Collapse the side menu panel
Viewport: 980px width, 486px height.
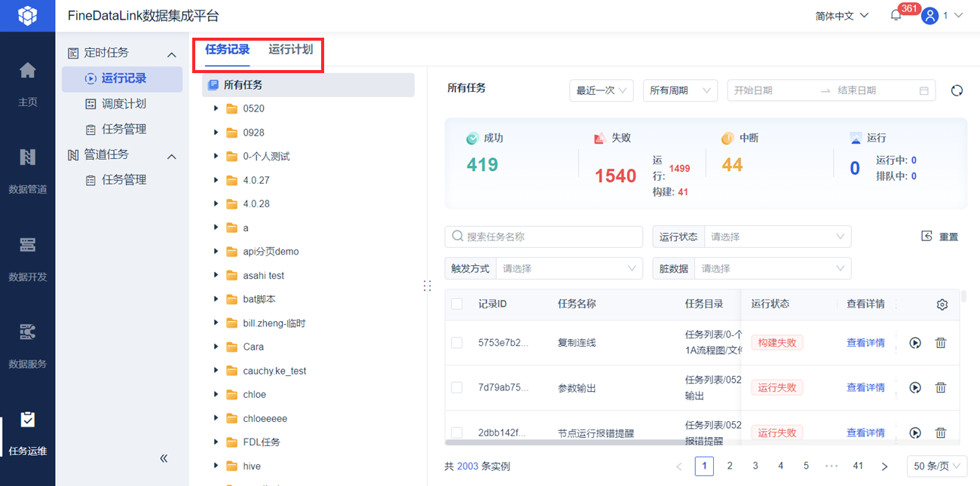click(x=164, y=458)
